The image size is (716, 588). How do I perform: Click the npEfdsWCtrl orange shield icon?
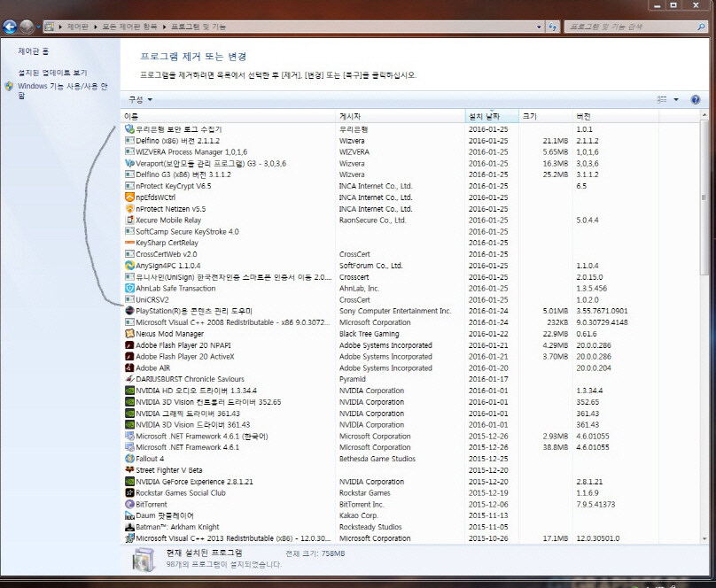pos(129,197)
